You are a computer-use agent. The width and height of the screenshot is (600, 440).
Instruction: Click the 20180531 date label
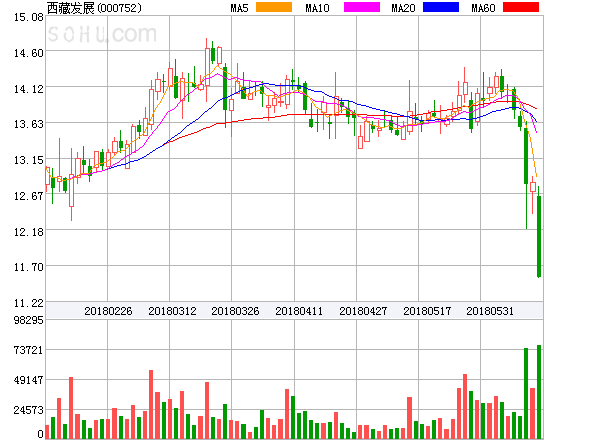tap(490, 311)
